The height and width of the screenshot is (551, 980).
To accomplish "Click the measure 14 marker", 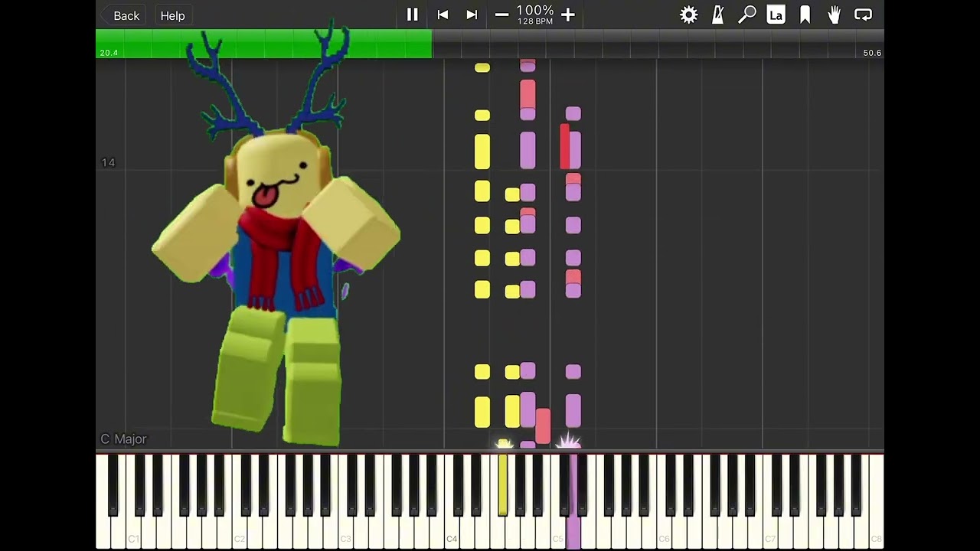I will (x=108, y=162).
